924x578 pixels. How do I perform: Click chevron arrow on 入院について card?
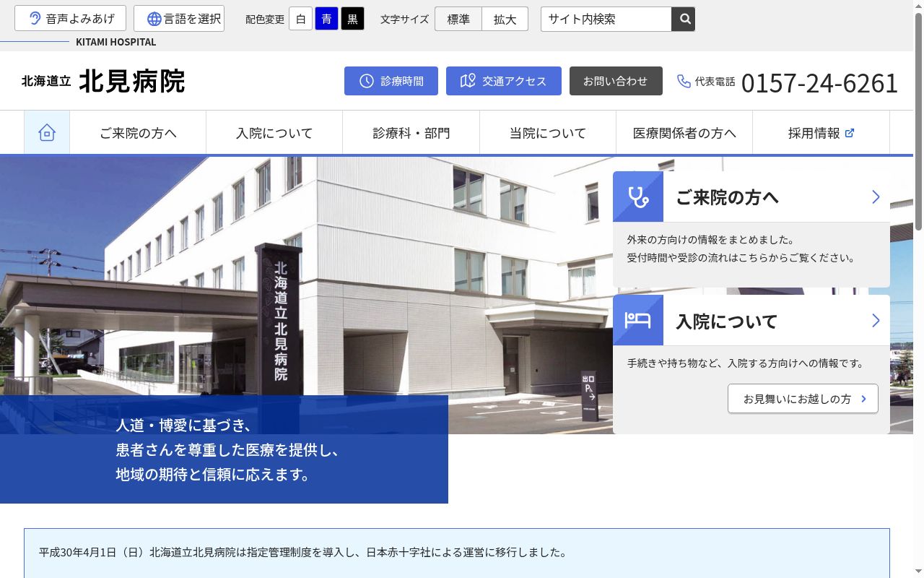point(876,320)
